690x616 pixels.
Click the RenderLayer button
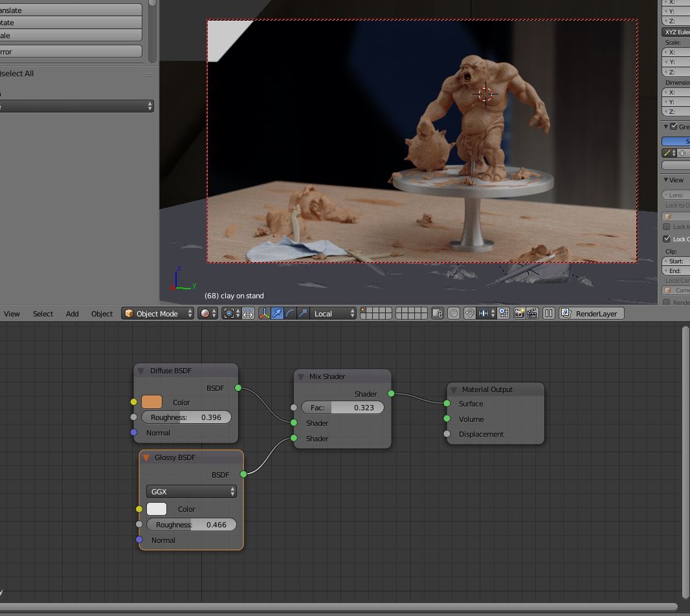click(592, 313)
